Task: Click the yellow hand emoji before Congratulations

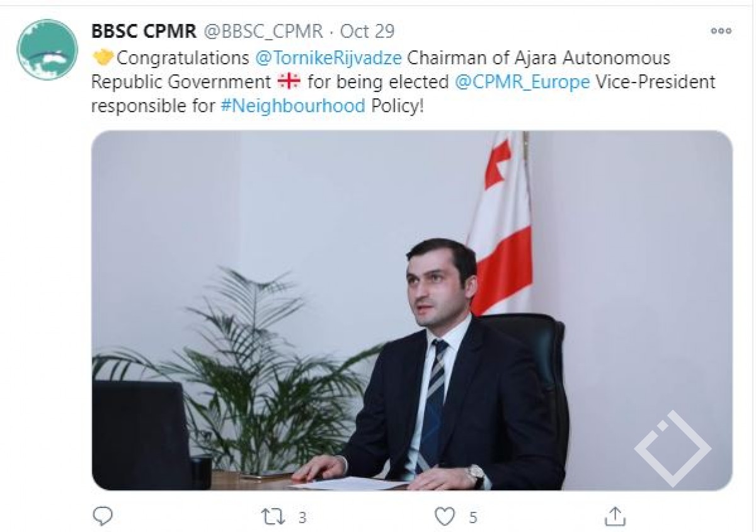Action: [102, 59]
